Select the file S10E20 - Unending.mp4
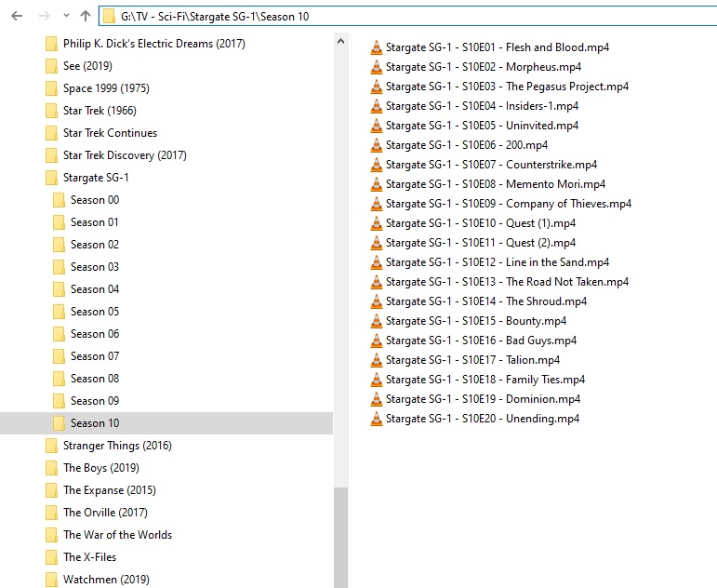The height and width of the screenshot is (588, 717). 474,419
